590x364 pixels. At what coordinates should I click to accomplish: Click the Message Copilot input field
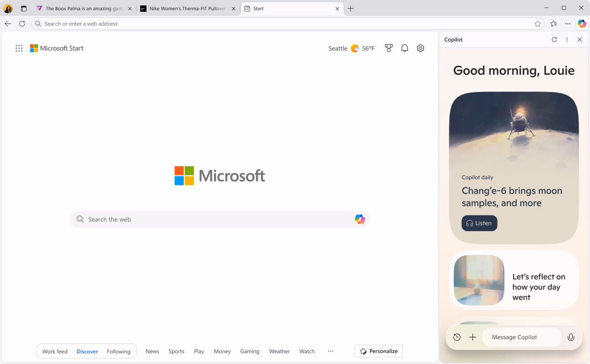coord(522,337)
